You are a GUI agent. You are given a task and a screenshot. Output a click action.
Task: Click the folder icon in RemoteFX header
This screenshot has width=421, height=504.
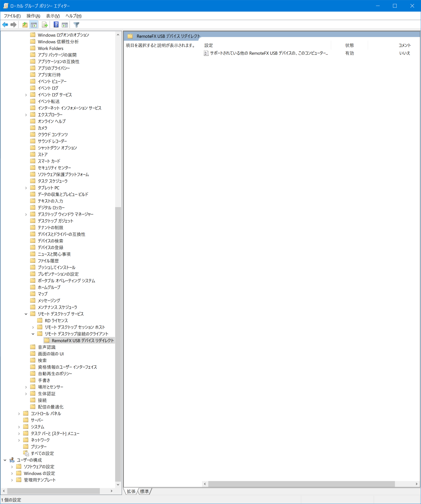(x=130, y=36)
